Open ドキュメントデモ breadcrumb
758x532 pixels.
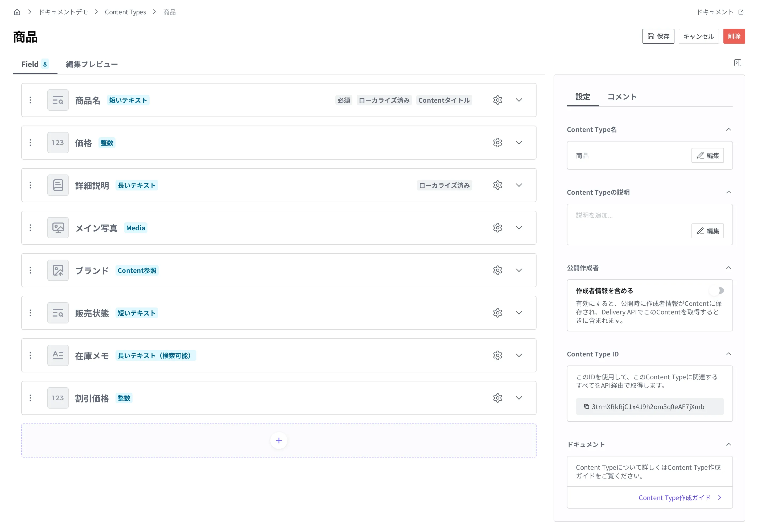[x=63, y=12]
